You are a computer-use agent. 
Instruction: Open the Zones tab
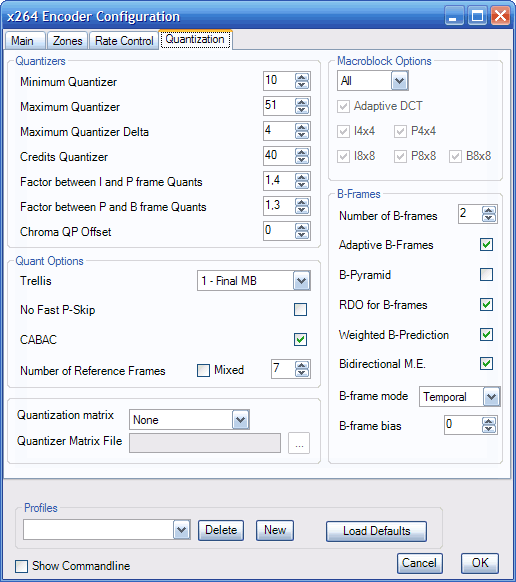(67, 40)
